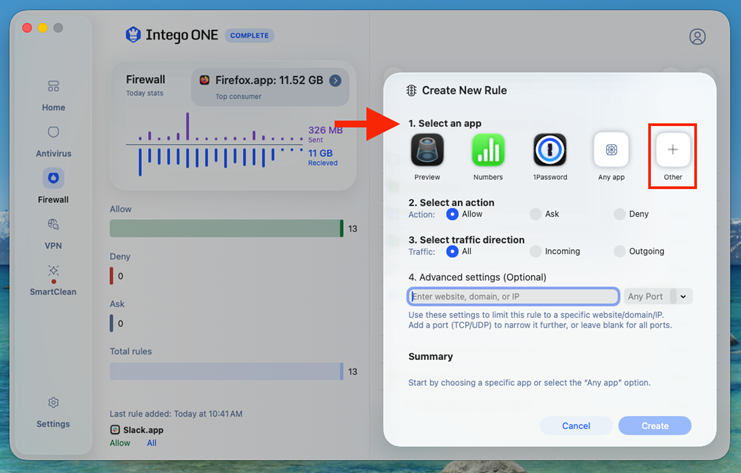Click the green Allow label under Slack.app

coord(120,443)
